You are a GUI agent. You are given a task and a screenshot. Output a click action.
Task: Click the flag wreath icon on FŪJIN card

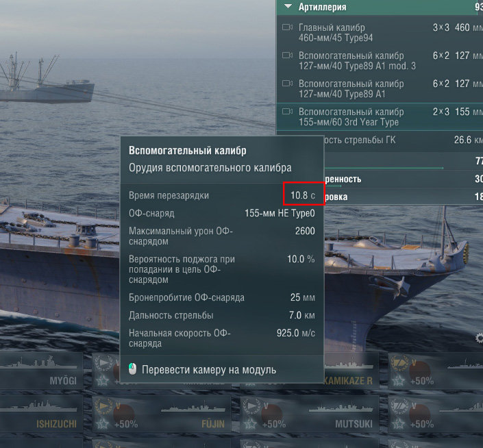[104, 408]
